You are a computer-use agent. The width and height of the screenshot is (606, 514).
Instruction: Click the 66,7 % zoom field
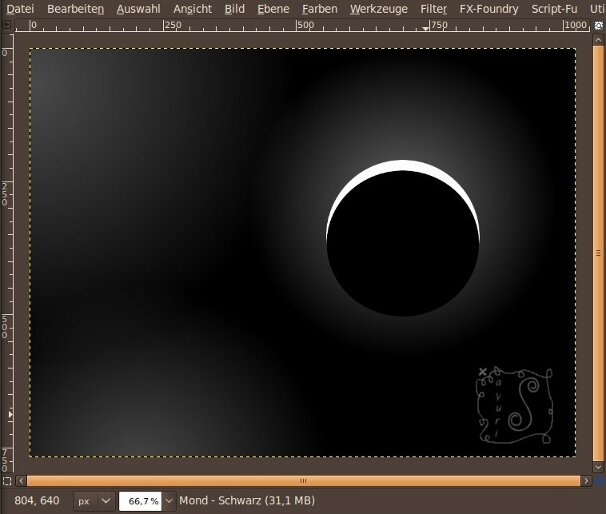coord(140,501)
